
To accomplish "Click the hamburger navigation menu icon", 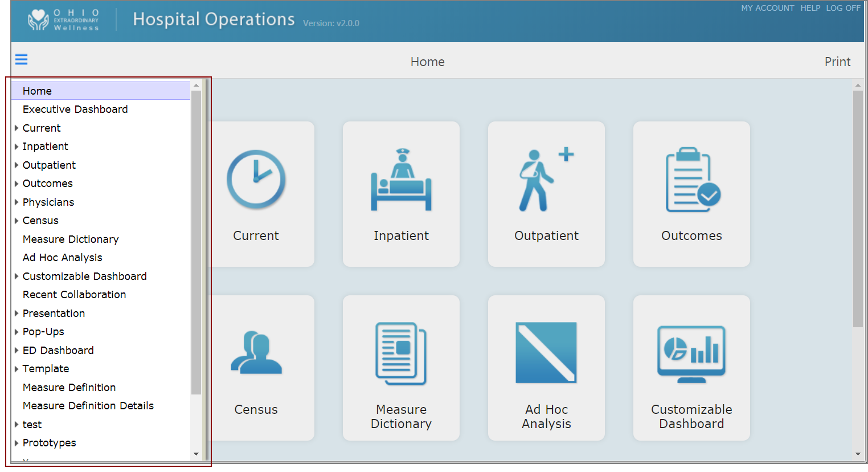I will (x=21, y=59).
